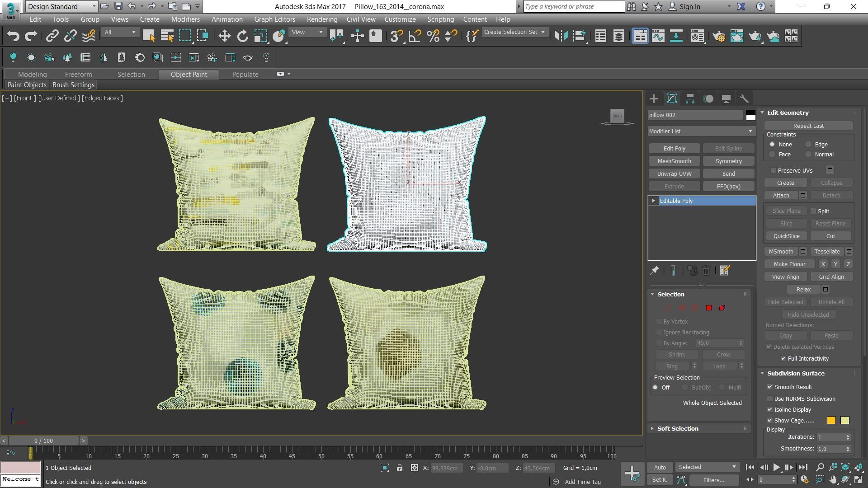The image size is (868, 488).
Task: Open the Modifiers menu
Action: [x=185, y=19]
